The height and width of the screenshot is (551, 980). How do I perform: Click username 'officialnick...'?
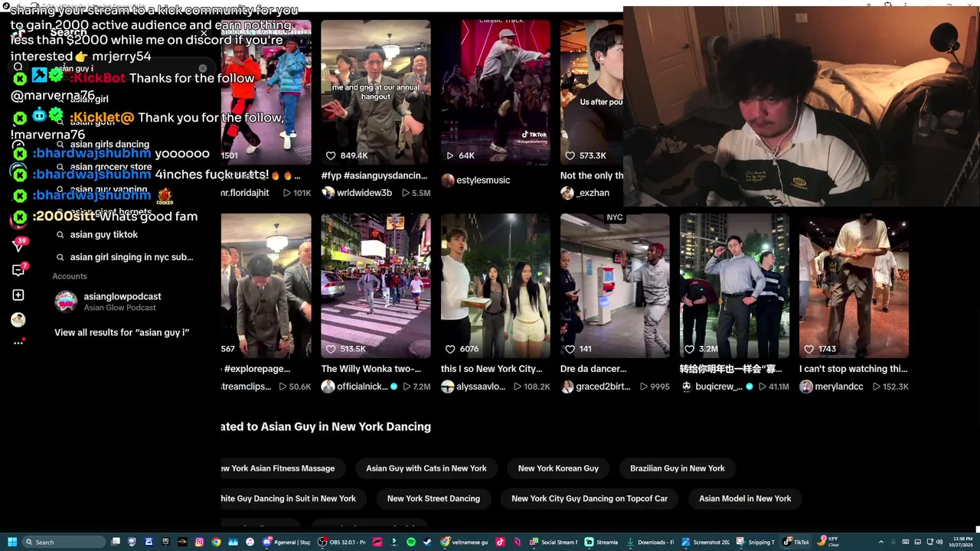click(362, 386)
